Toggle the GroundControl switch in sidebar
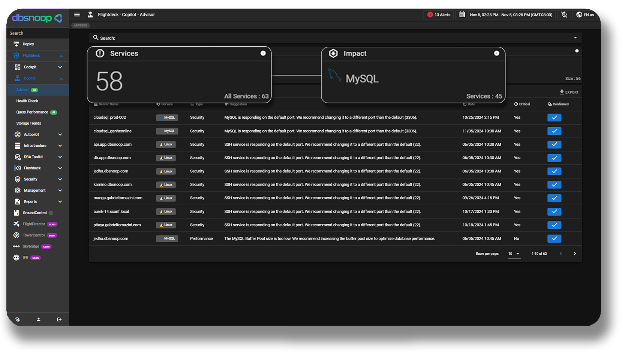 click(51, 213)
